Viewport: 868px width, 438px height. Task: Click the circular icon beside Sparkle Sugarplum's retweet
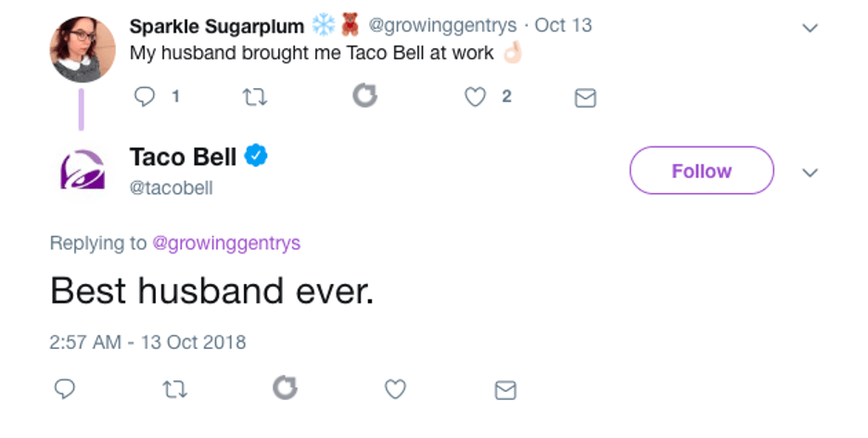click(x=364, y=96)
